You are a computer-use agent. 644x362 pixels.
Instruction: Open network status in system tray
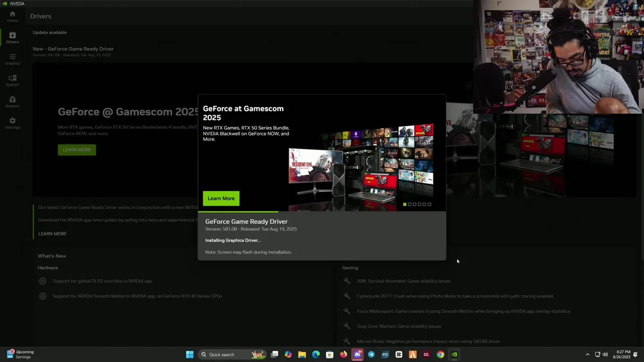point(597,354)
